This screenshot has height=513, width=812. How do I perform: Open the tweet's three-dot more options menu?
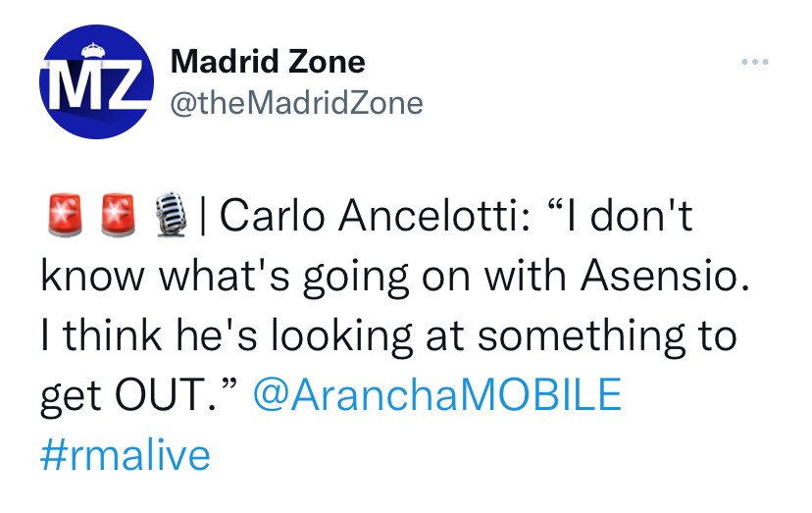pyautogui.click(x=752, y=63)
